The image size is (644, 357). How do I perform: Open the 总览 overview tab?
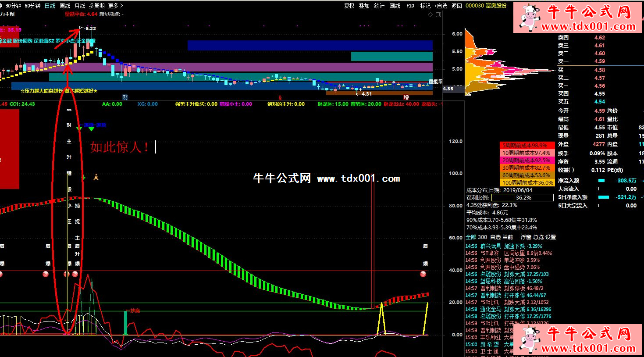pyautogui.click(x=538, y=237)
